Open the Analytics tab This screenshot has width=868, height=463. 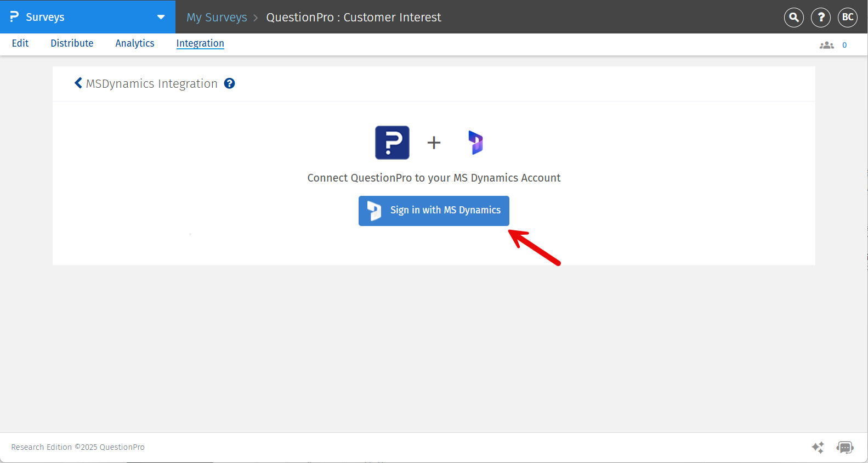[135, 43]
